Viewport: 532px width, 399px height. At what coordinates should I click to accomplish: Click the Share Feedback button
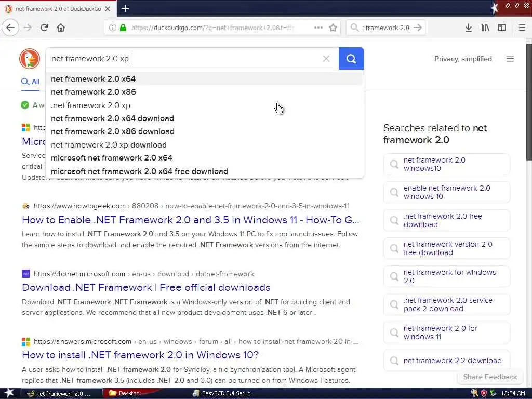click(490, 377)
